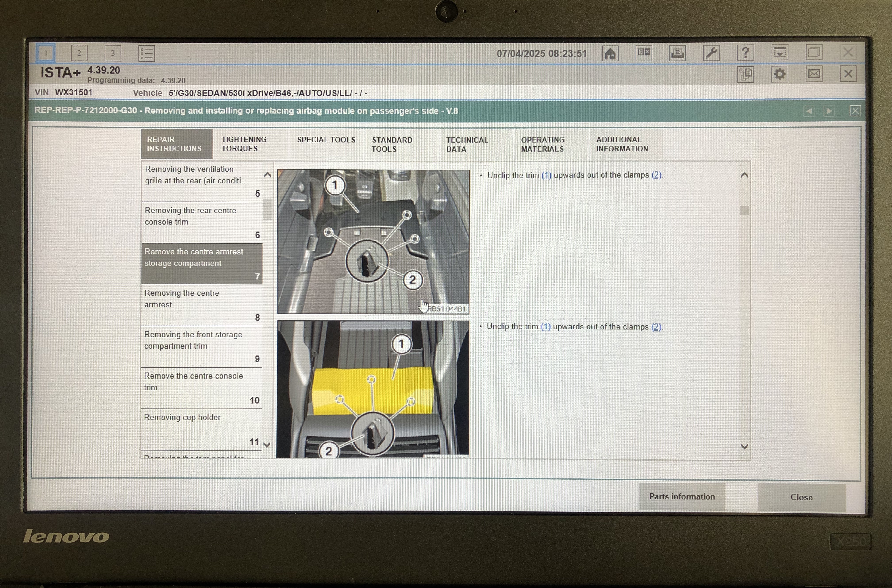Click link (2) in second instruction

(656, 327)
